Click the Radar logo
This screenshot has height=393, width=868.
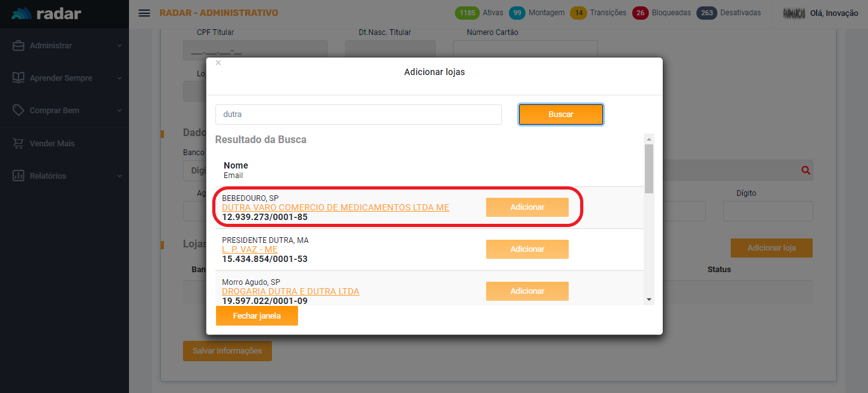(46, 13)
